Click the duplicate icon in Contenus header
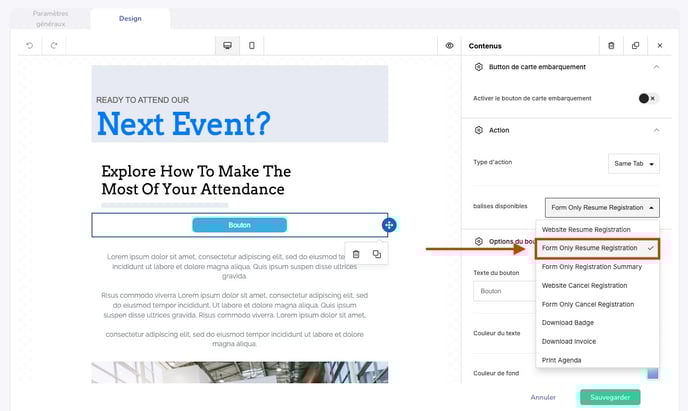 635,45
